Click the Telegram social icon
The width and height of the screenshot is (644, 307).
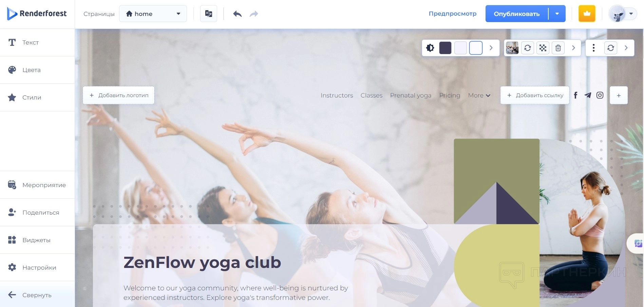pyautogui.click(x=588, y=95)
